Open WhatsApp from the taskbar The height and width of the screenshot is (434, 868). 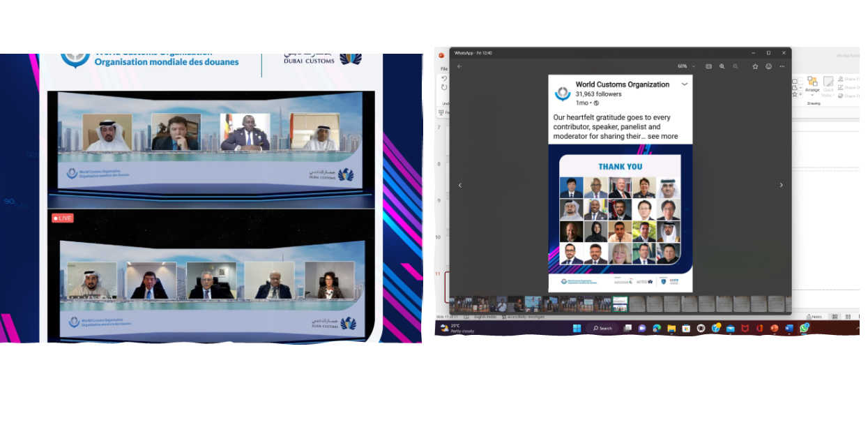coord(804,328)
